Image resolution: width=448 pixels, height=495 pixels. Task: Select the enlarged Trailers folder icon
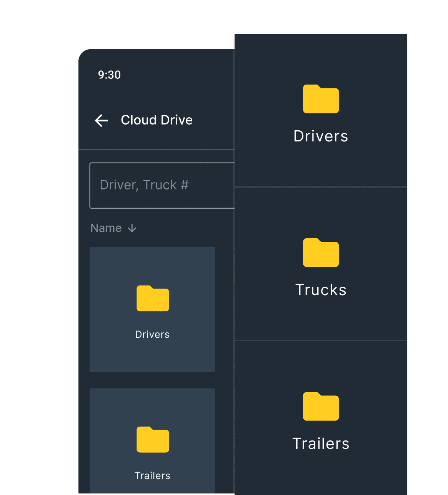coord(321,406)
